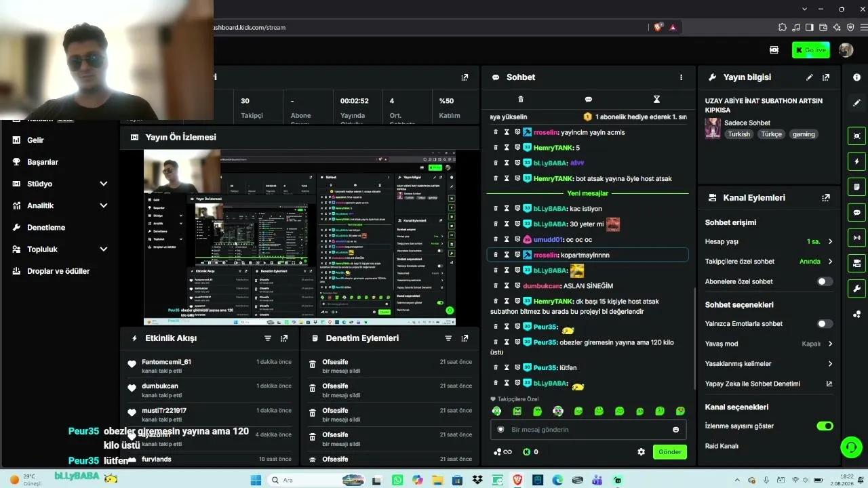Open Yavaş mod setting chevron
This screenshot has height=488, width=868.
pos(830,344)
